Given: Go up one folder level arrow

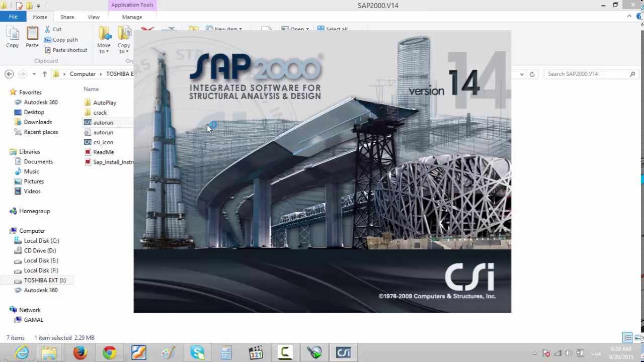Looking at the screenshot, I should pos(44,74).
